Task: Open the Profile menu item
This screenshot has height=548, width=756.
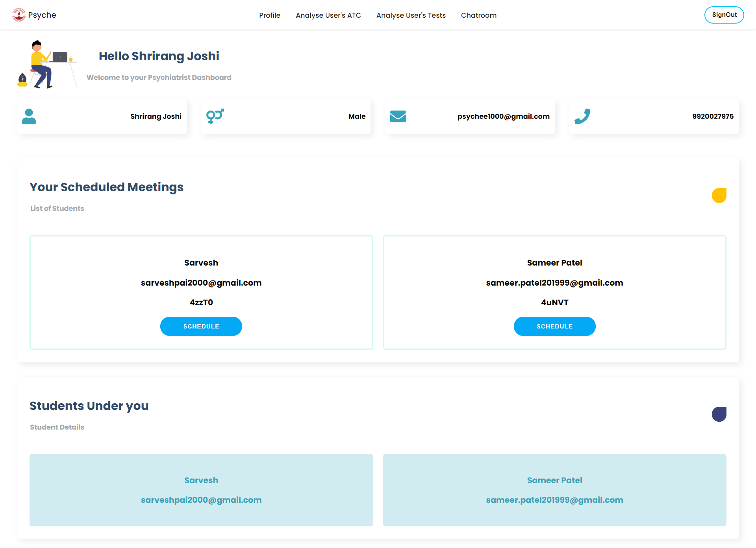Action: tap(270, 15)
